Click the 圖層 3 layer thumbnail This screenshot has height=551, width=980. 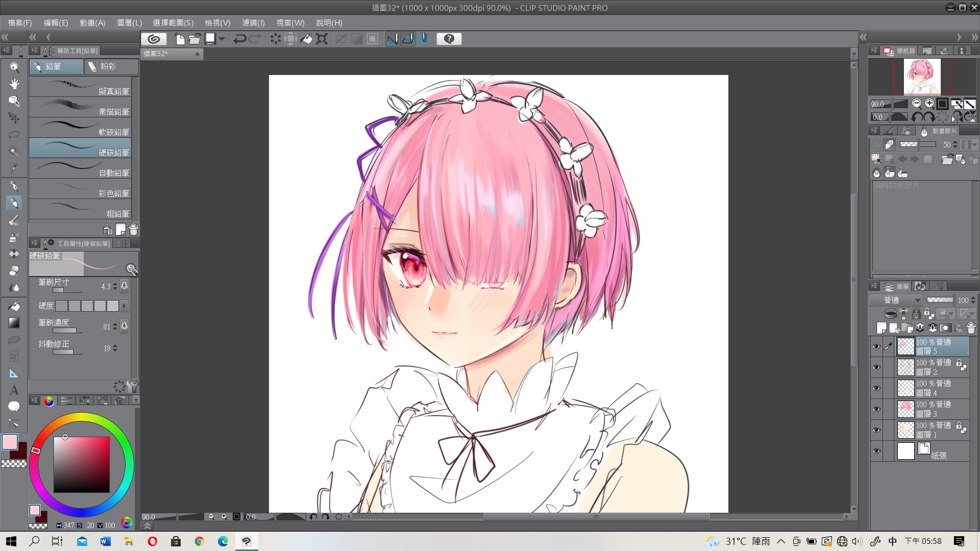(906, 409)
